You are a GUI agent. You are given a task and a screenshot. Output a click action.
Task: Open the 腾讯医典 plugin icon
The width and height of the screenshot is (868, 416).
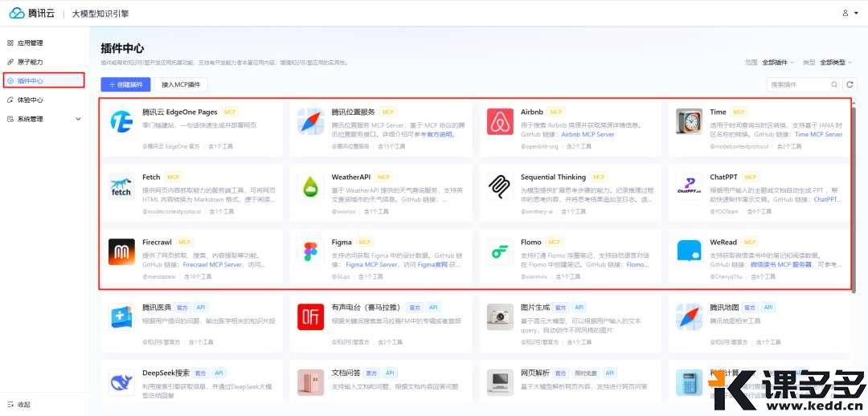122,317
